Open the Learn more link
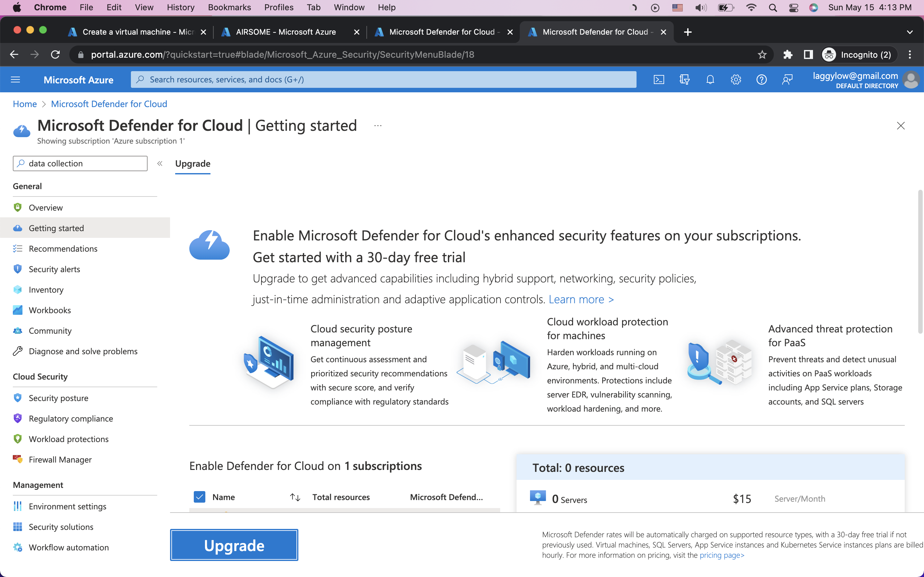 581,300
